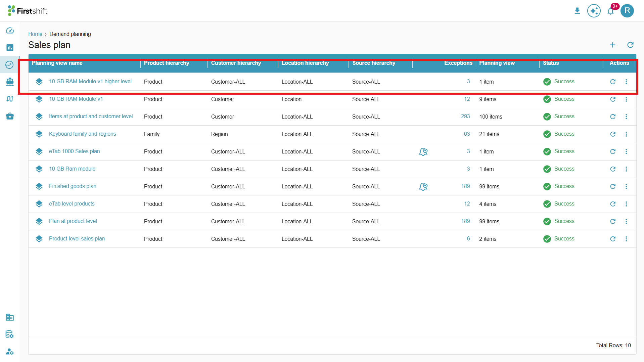Open user profile avatar R
Image resolution: width=644 pixels, height=362 pixels.
pyautogui.click(x=627, y=11)
